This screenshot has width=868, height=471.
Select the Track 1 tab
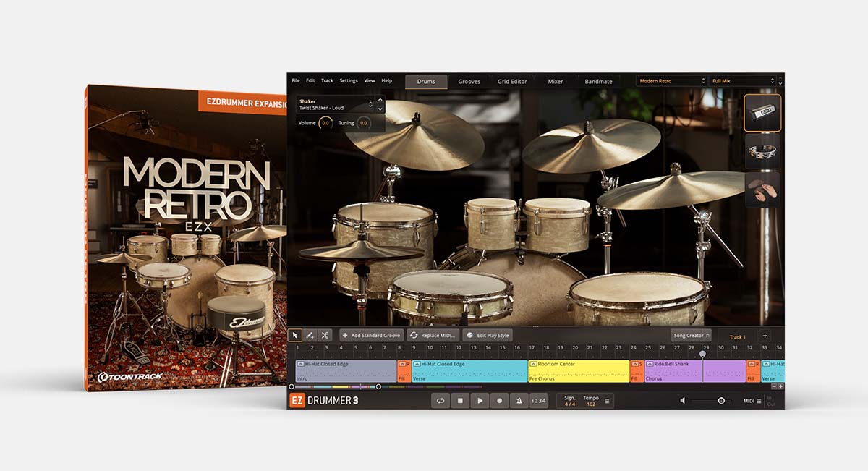click(737, 336)
